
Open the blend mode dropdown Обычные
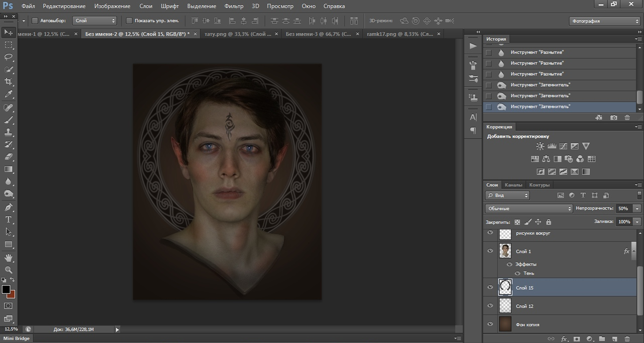coord(529,209)
